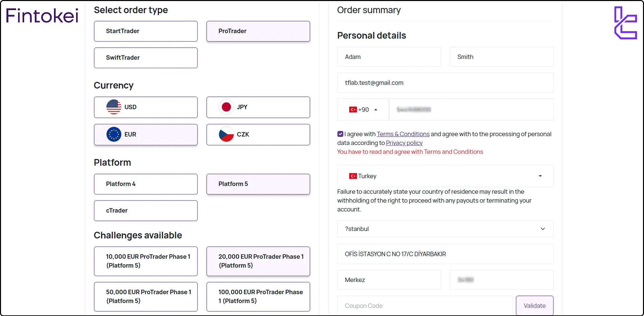Click the JPY Japanese flag icon

click(x=226, y=107)
